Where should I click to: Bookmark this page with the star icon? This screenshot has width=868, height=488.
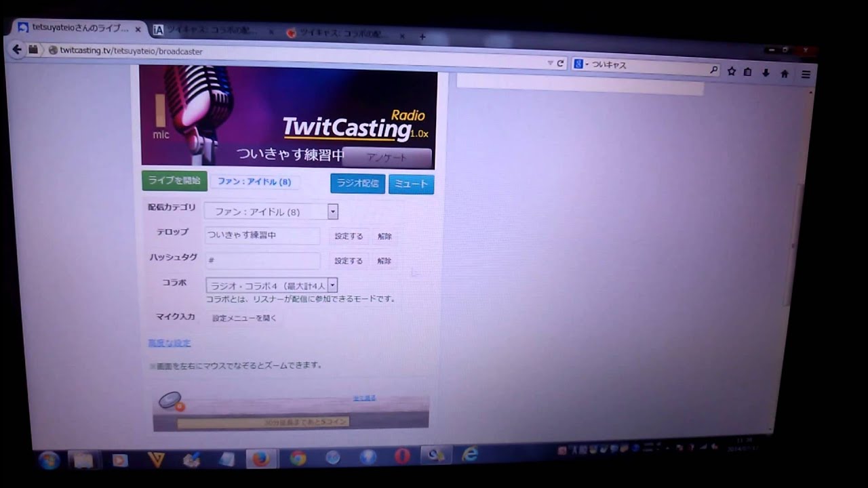click(732, 71)
